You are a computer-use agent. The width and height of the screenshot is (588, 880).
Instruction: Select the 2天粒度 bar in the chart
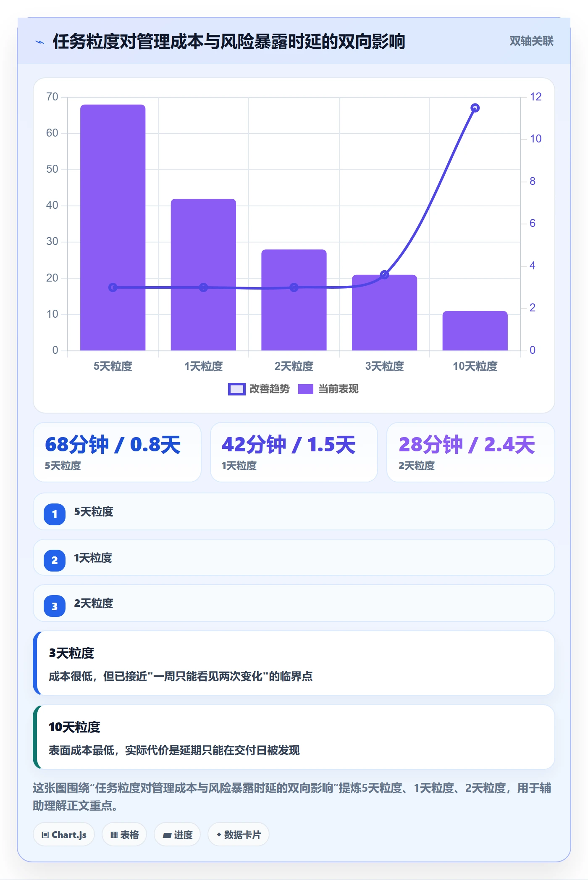[x=294, y=300]
